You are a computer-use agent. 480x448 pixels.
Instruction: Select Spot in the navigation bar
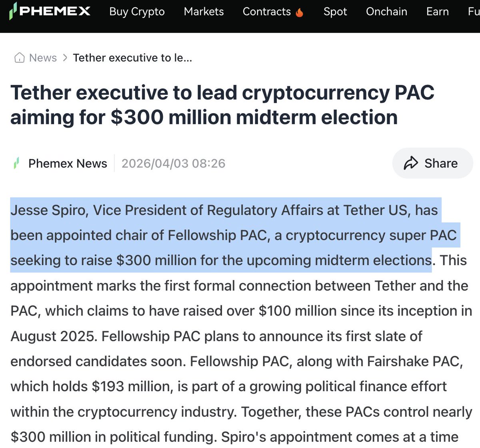335,12
